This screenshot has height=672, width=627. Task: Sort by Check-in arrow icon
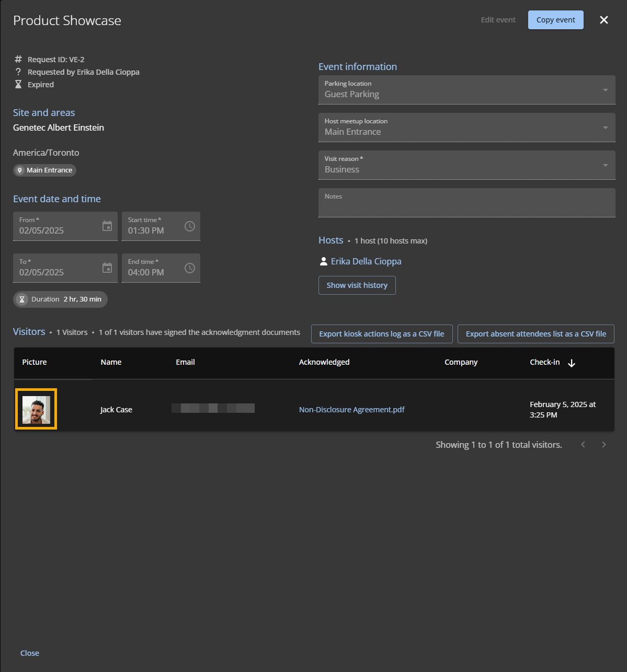click(572, 363)
